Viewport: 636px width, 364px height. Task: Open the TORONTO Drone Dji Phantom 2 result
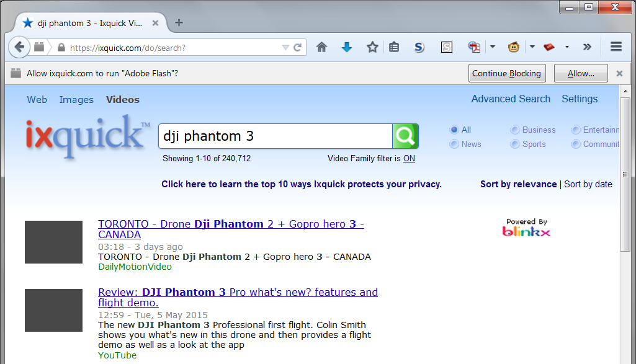(x=231, y=229)
